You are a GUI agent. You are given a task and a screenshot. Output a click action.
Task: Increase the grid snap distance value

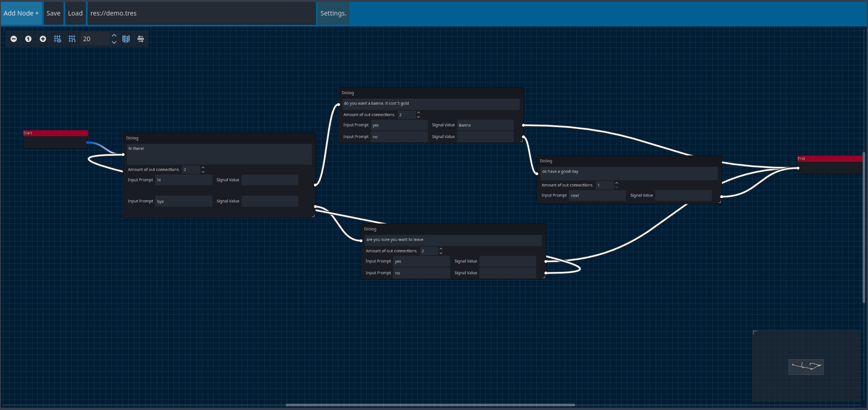114,36
